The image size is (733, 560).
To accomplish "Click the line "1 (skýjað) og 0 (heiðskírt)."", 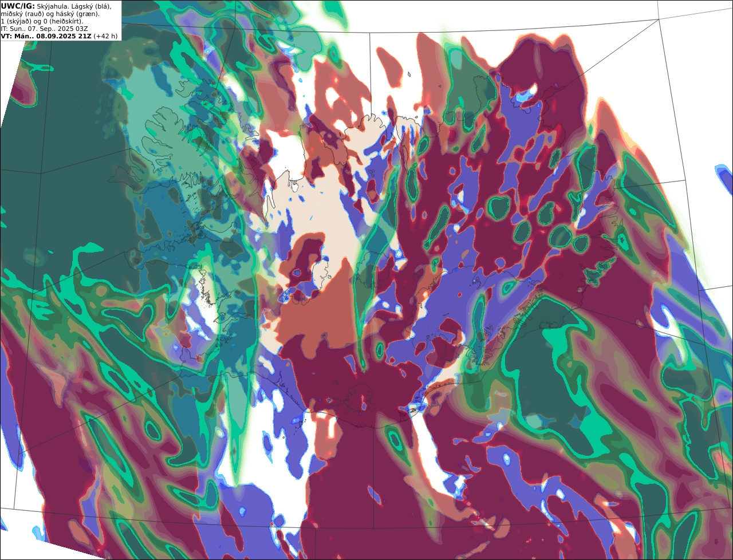I will coord(42,21).
